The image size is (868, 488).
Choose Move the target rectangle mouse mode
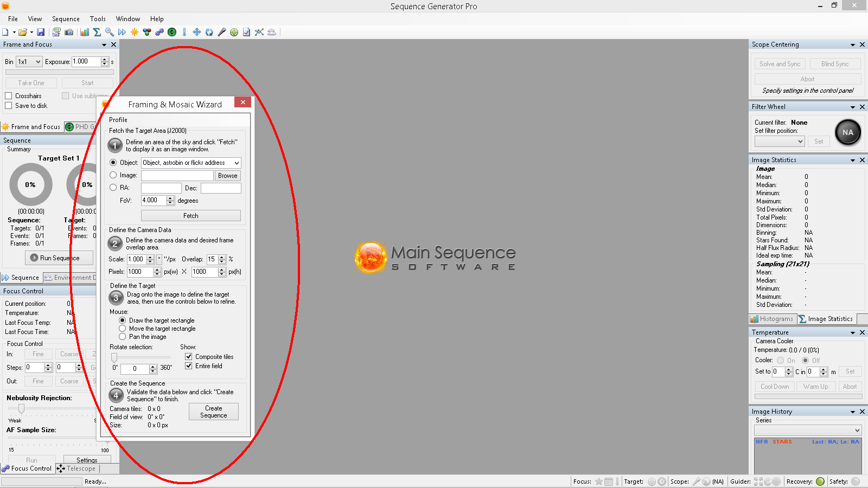[123, 329]
